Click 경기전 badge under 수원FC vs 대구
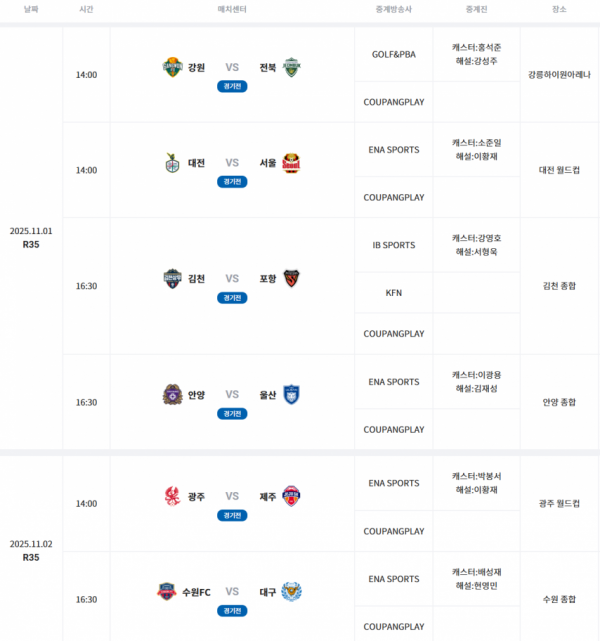 pyautogui.click(x=232, y=611)
